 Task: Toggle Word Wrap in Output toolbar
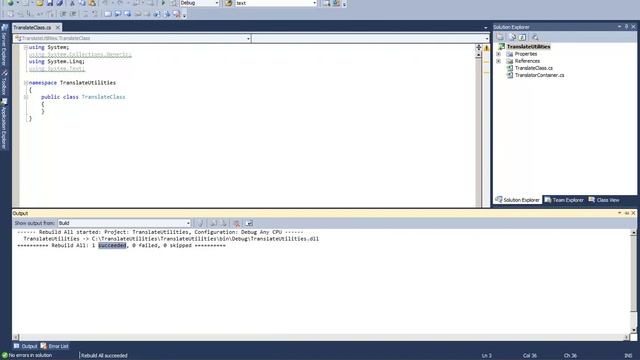pyautogui.click(x=249, y=223)
